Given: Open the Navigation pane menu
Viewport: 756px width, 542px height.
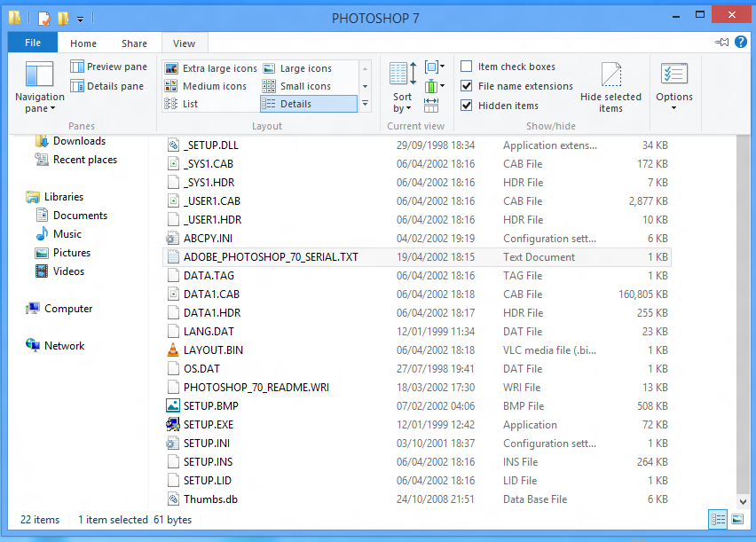Looking at the screenshot, I should [40, 87].
